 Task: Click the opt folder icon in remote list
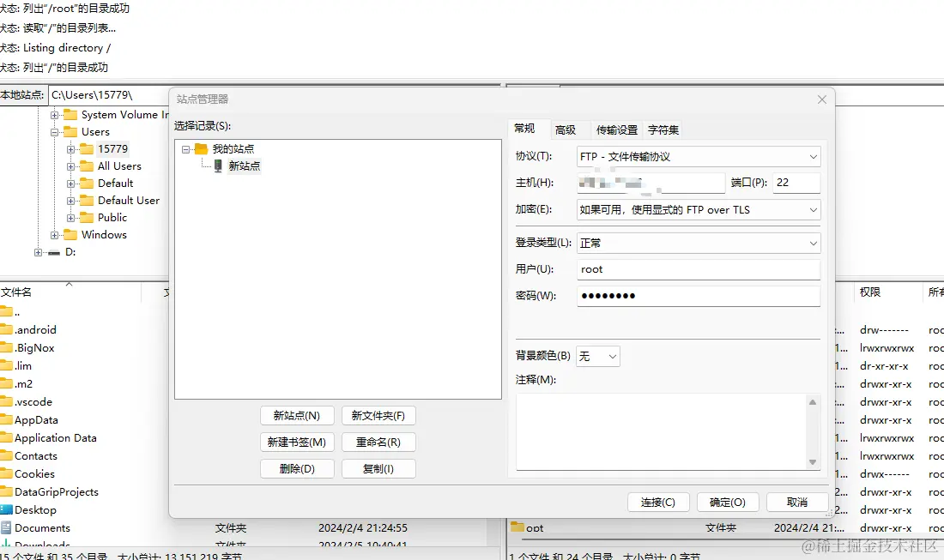click(x=517, y=527)
